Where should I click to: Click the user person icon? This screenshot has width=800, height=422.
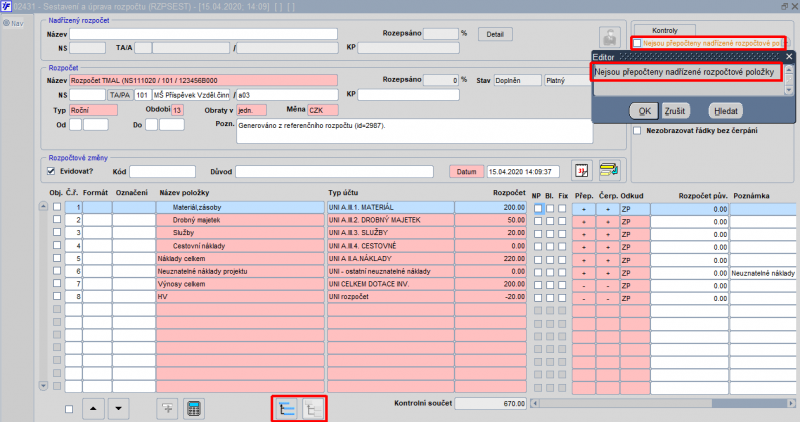click(610, 37)
